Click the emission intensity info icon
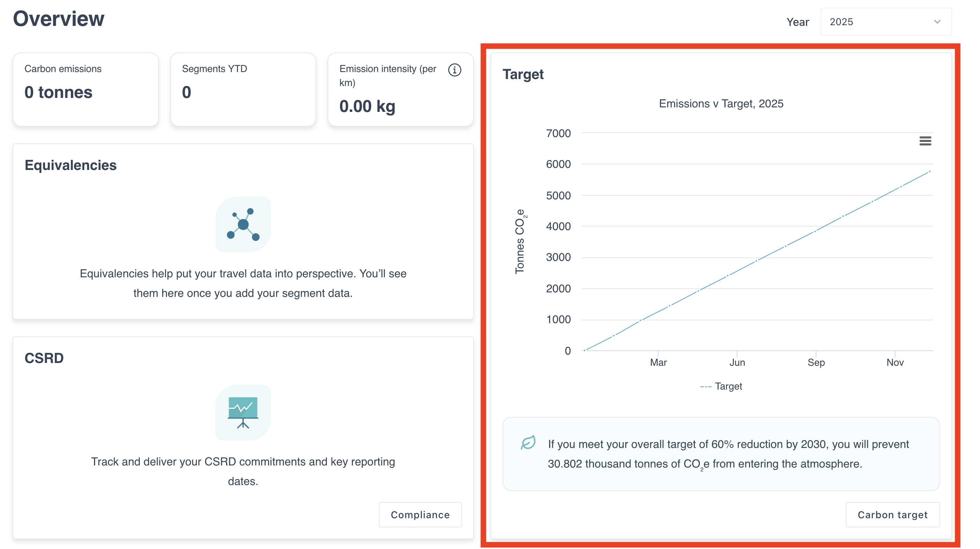This screenshot has height=549, width=980. tap(454, 70)
